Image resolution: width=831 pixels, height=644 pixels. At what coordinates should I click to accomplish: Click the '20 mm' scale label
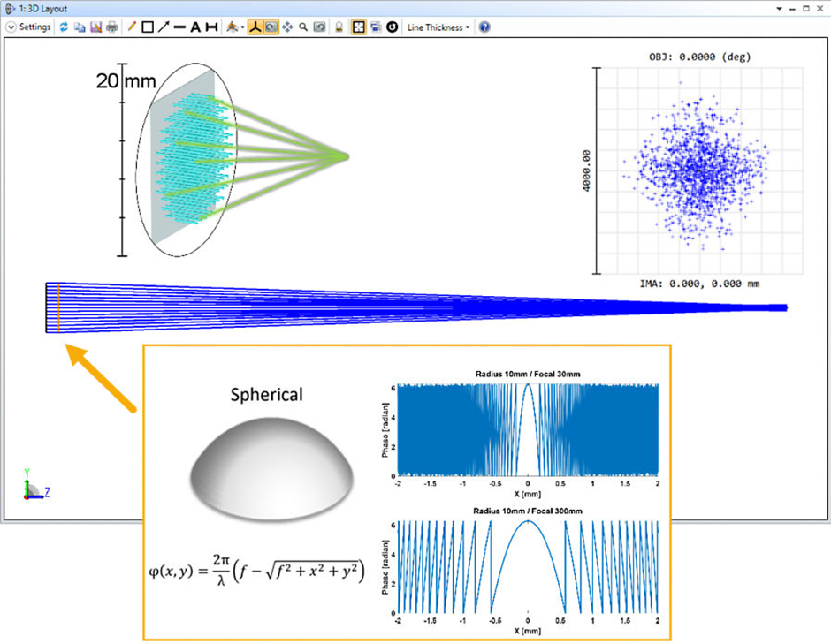tap(126, 81)
